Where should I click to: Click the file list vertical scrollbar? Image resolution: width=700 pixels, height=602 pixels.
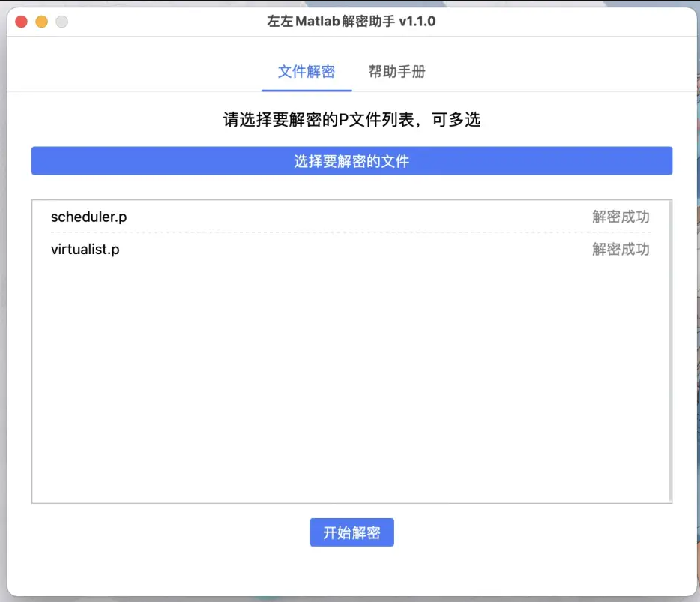click(669, 351)
